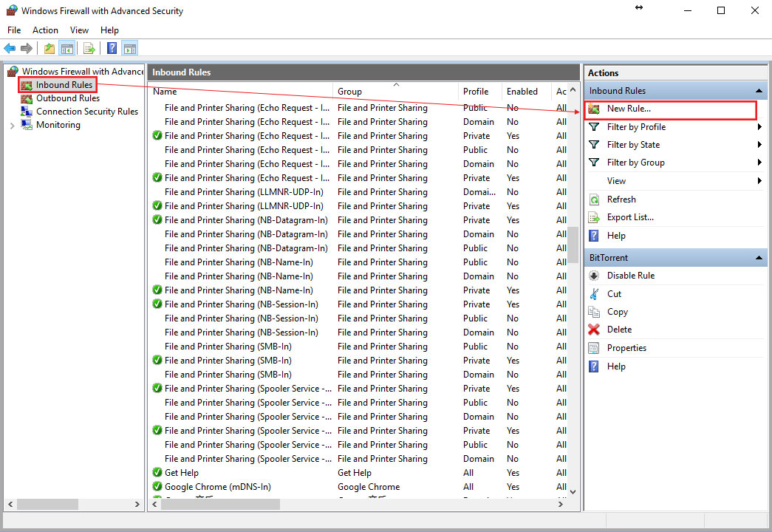Screen dimensions: 772x532
Task: Open the Help menu in menu bar
Action: (109, 30)
